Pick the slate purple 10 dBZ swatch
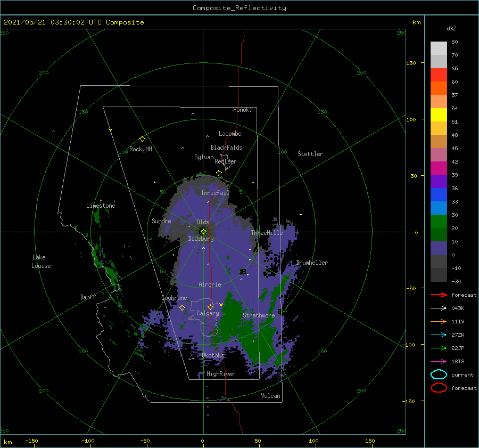Image resolution: width=479 pixels, height=448 pixels. (439, 248)
